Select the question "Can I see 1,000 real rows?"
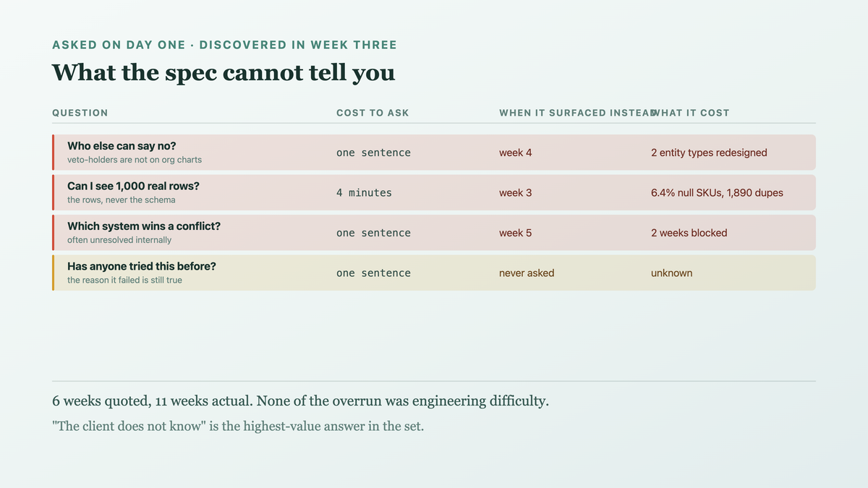 point(133,186)
